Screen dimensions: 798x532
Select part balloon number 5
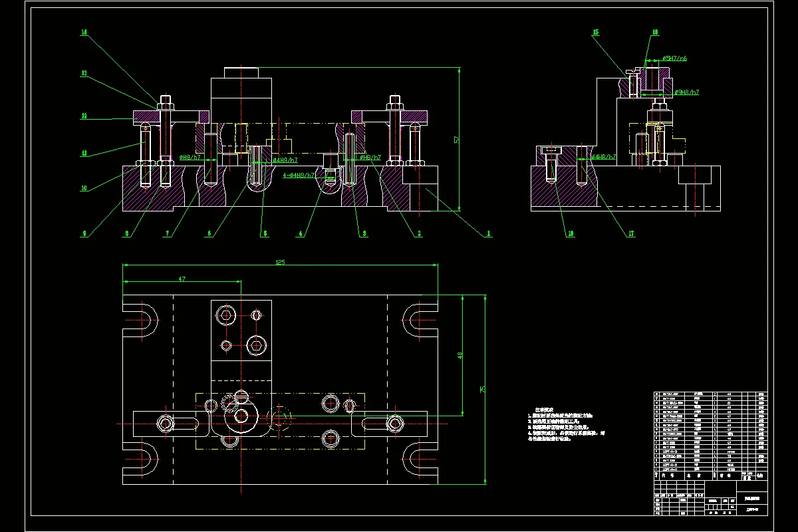point(264,233)
